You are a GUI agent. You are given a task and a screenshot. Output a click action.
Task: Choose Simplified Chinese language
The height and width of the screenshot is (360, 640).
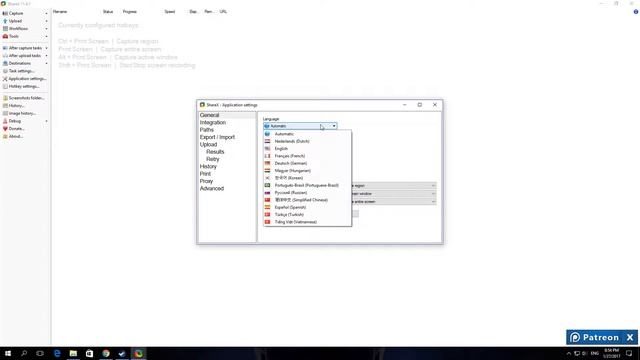pyautogui.click(x=307, y=200)
